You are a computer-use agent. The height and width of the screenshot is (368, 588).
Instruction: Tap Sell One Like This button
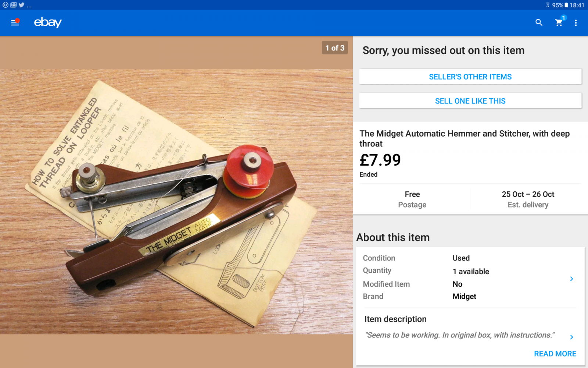[x=470, y=101]
